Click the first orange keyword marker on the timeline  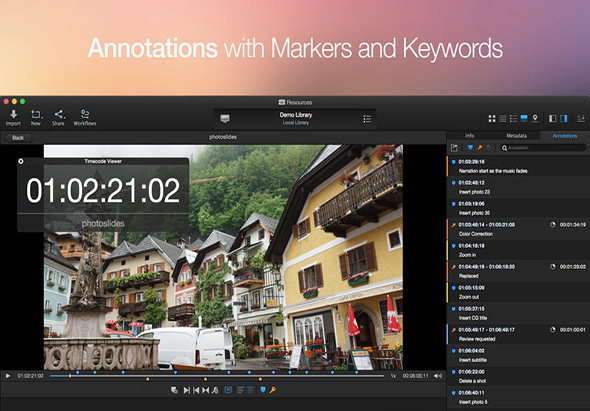coord(148,379)
